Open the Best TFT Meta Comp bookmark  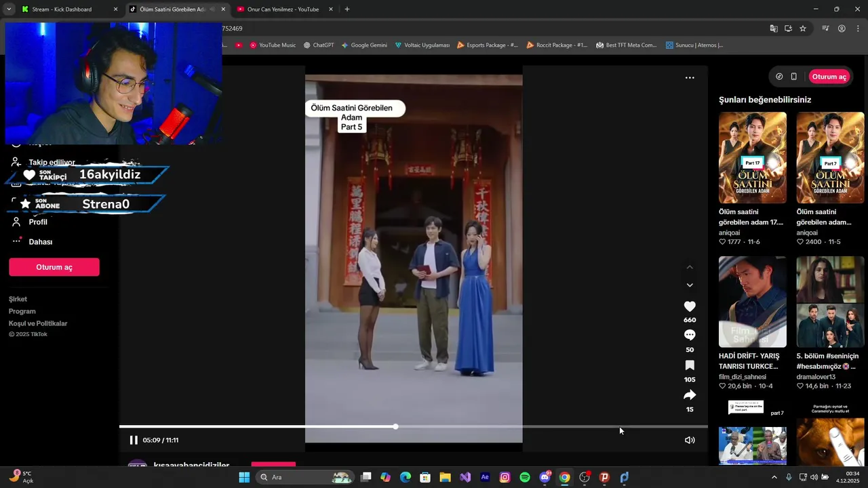click(x=627, y=45)
